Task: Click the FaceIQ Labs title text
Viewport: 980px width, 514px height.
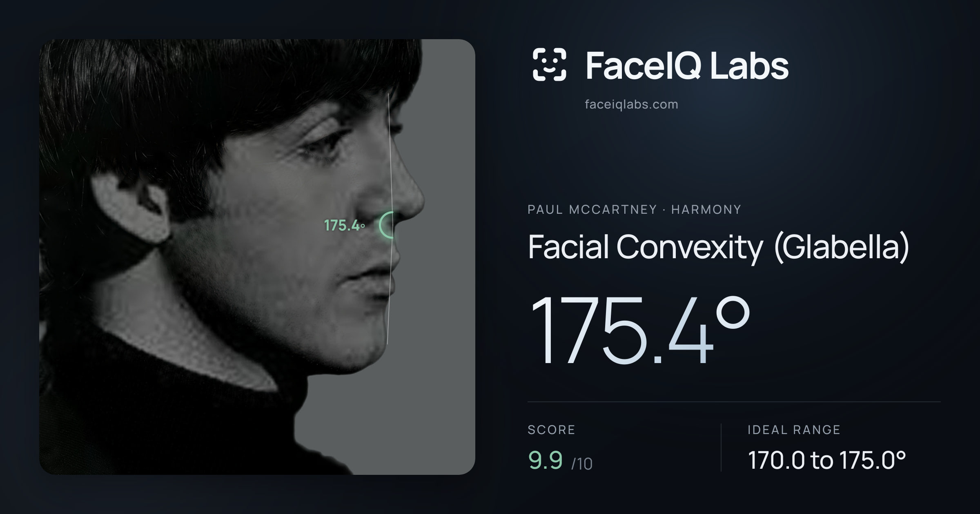Action: coord(687,65)
